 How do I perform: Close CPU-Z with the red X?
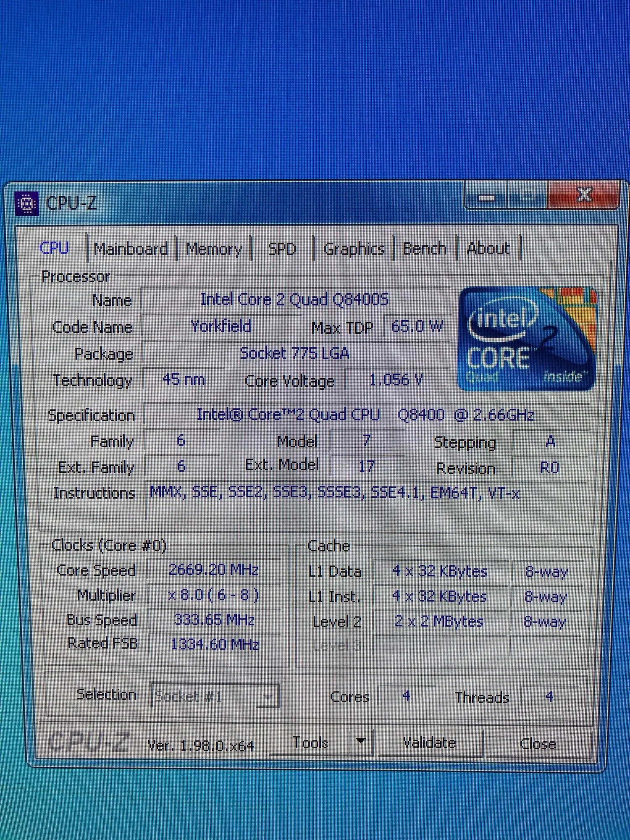coord(584,195)
